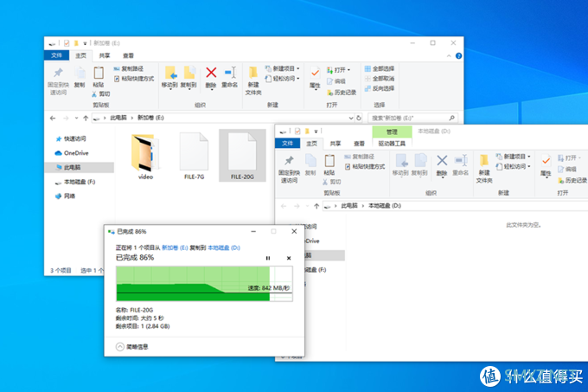
Task: Click the red Delete icon in E: window
Action: coord(211,73)
